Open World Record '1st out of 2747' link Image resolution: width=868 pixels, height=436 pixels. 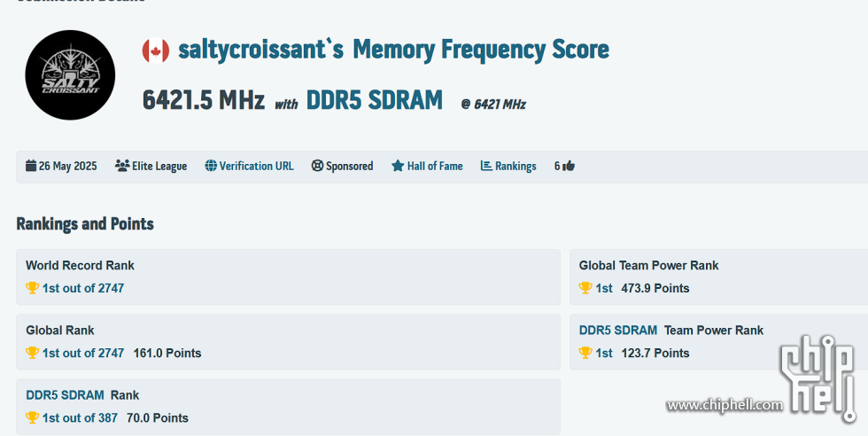click(83, 288)
